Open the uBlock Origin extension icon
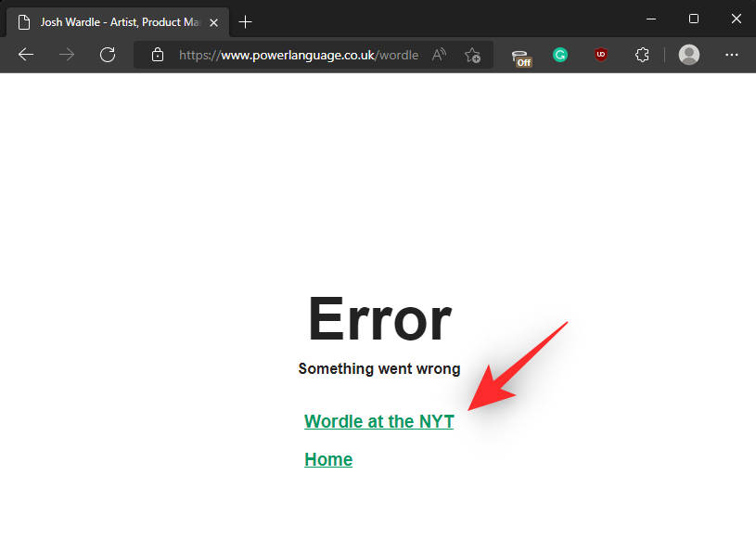 coord(601,55)
